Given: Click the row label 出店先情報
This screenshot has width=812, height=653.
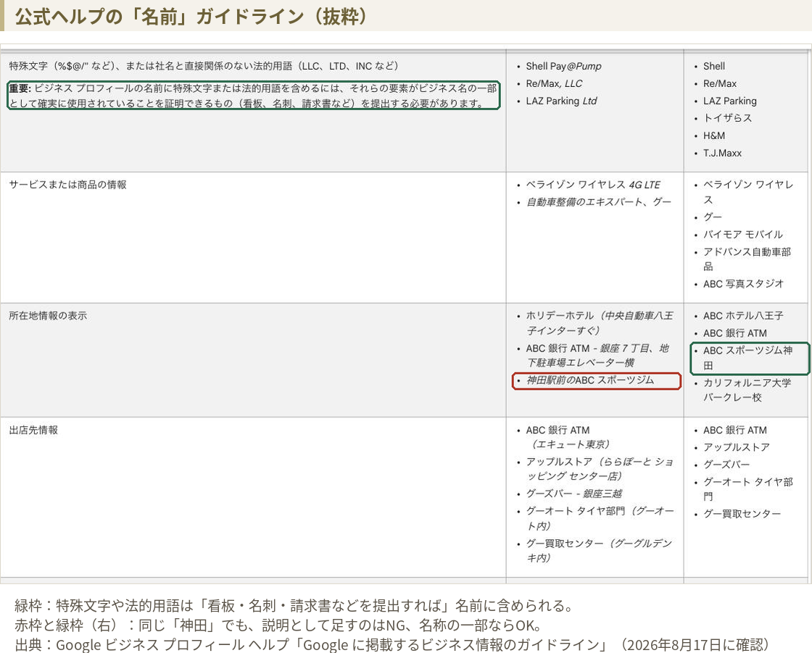Looking at the screenshot, I should (x=33, y=430).
